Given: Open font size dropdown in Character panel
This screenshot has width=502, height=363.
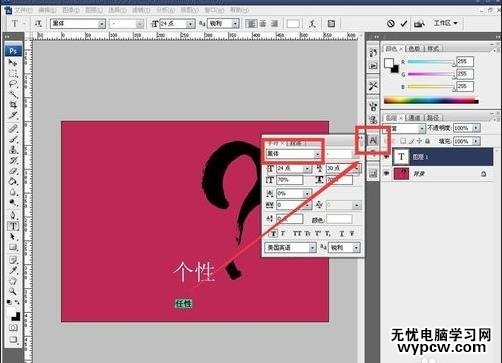Looking at the screenshot, I should point(307,169).
